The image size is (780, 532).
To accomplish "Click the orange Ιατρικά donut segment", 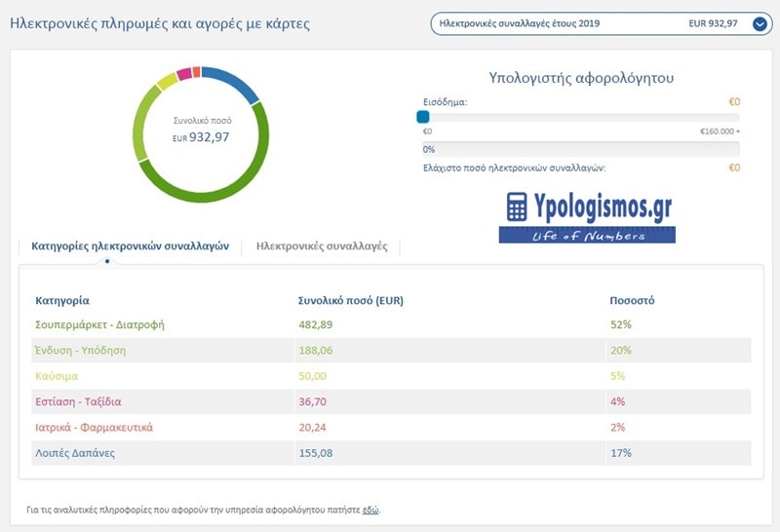I will (x=197, y=72).
